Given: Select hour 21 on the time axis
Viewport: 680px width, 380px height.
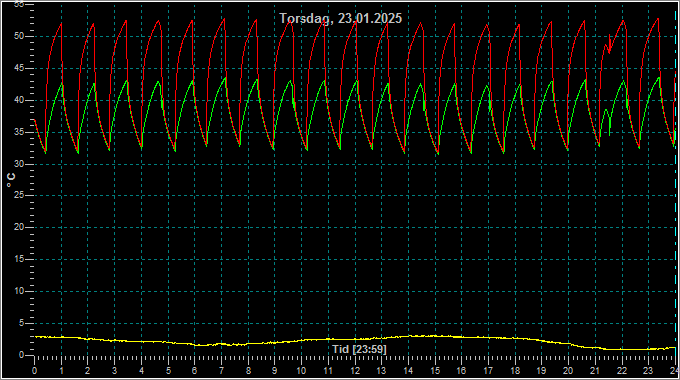Looking at the screenshot, I should (595, 371).
